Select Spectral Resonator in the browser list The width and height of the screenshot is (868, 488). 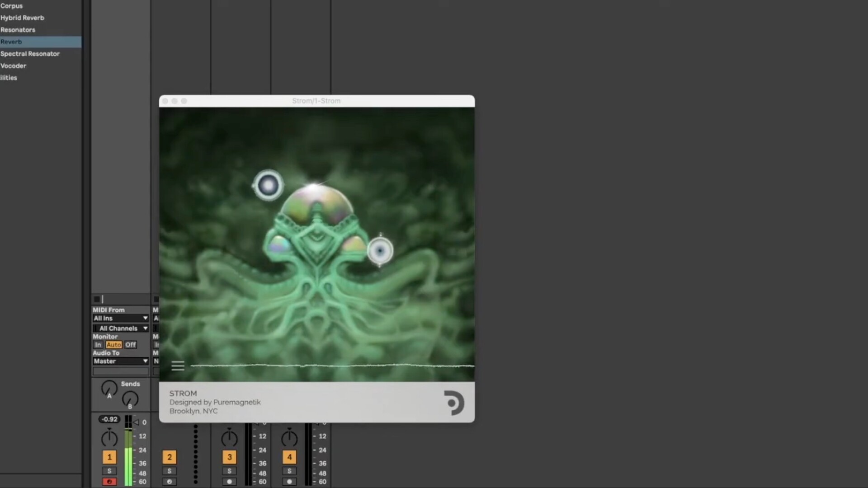tap(30, 54)
